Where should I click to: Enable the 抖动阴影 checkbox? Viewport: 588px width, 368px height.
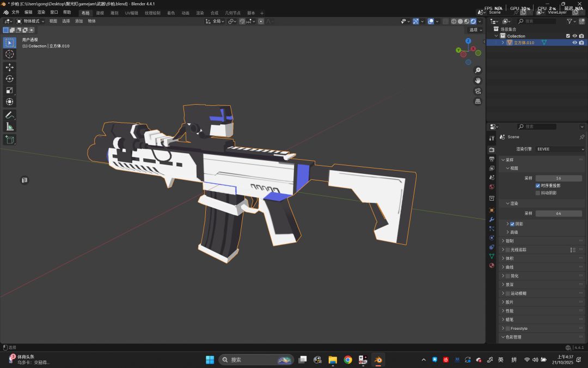tap(538, 193)
